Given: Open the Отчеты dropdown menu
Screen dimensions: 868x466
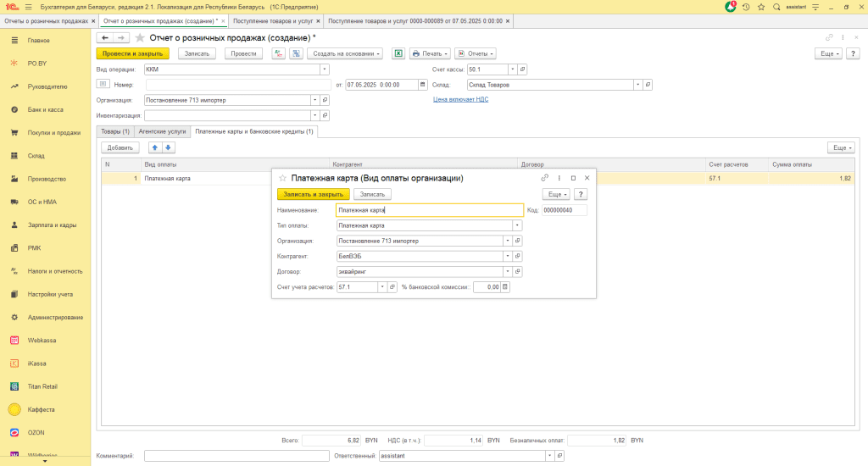Looking at the screenshot, I should pyautogui.click(x=476, y=53).
